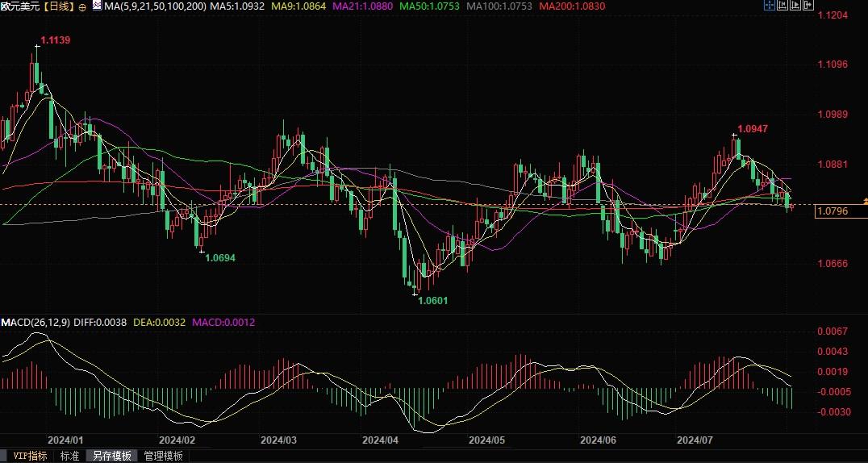Click the 1.0601 lowest price label
868x463 pixels.
pyautogui.click(x=433, y=301)
